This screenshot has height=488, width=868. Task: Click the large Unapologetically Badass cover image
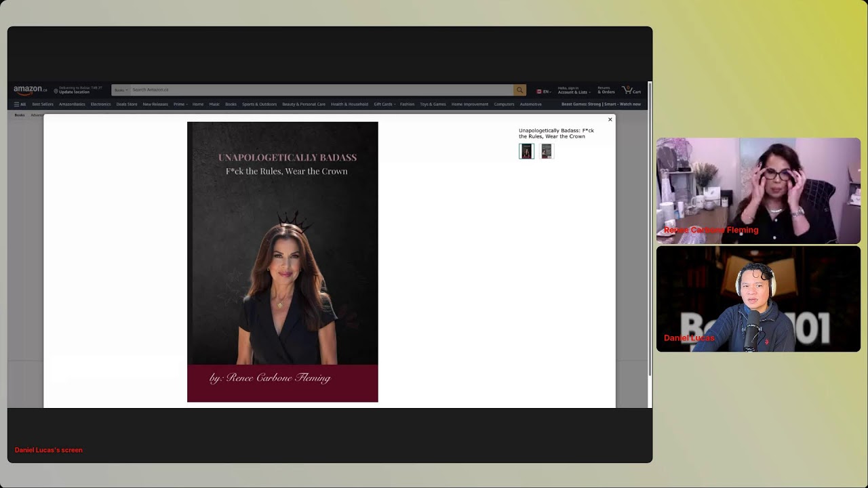[x=283, y=262]
